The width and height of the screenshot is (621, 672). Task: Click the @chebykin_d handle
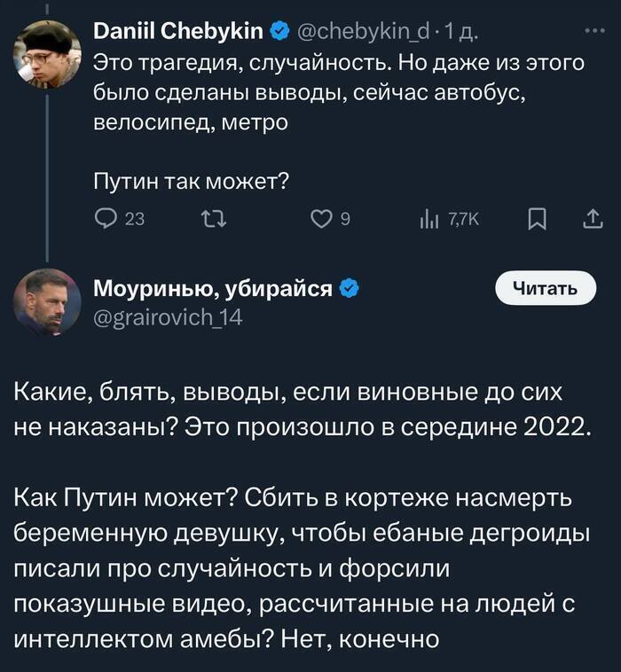click(361, 33)
